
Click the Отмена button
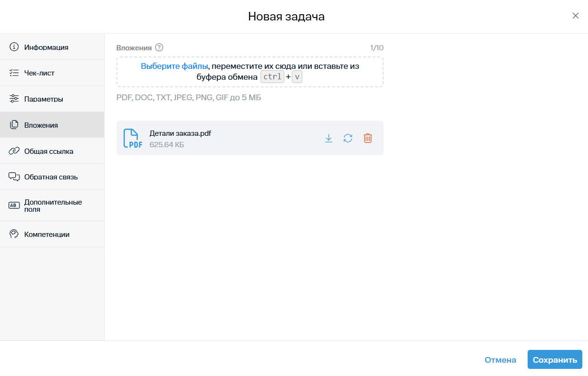pos(500,360)
